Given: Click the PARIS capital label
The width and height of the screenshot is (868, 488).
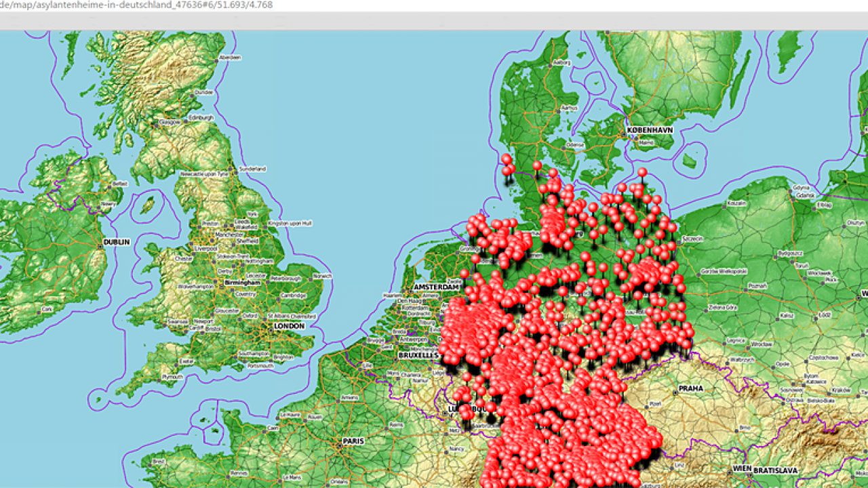Looking at the screenshot, I should click(353, 441).
